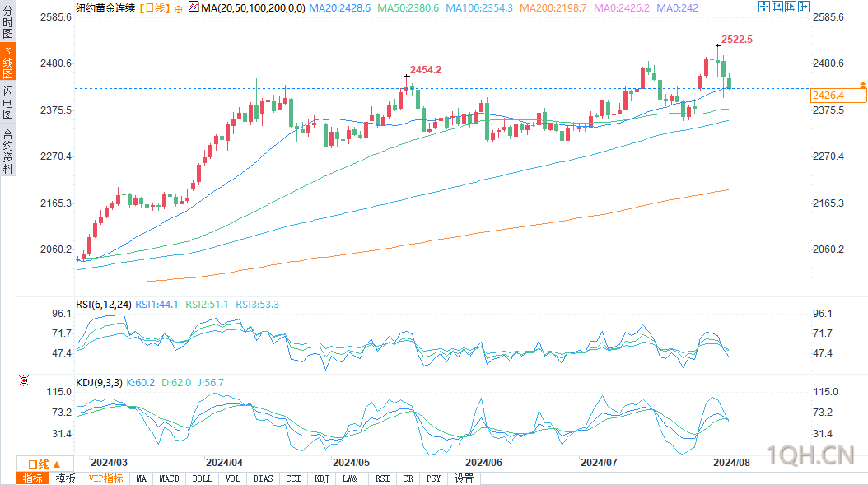The width and height of the screenshot is (868, 485).
Task: Click the D:62.0 value
Action: pyautogui.click(x=176, y=383)
